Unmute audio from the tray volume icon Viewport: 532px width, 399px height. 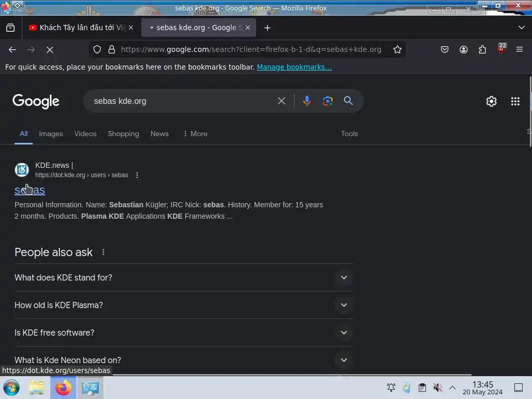pos(437,387)
